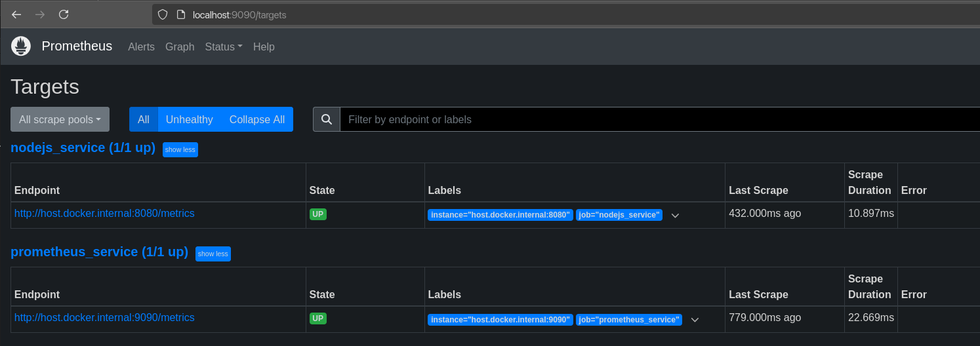Go to the Graph page

180,47
